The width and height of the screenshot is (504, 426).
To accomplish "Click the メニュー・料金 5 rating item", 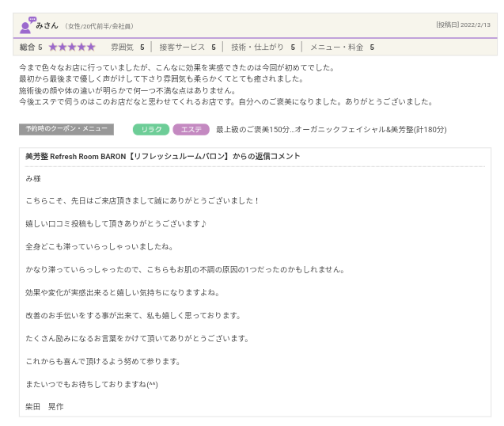I will pyautogui.click(x=342, y=48).
